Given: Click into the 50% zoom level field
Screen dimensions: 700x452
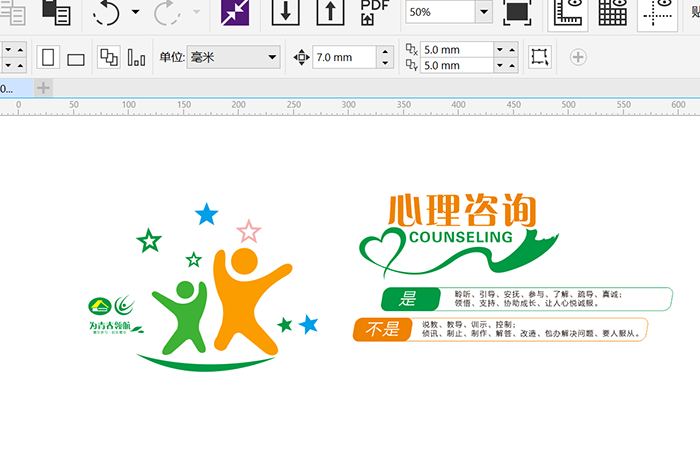Looking at the screenshot, I should [x=440, y=12].
